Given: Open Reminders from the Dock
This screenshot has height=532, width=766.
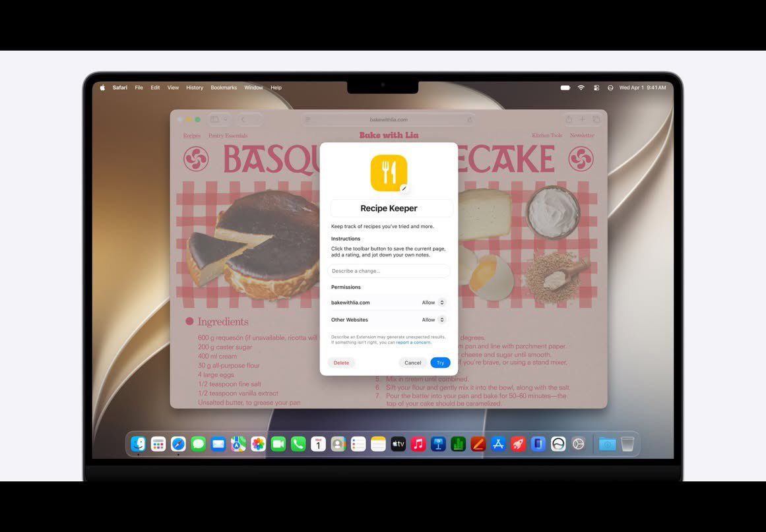Looking at the screenshot, I should click(358, 444).
